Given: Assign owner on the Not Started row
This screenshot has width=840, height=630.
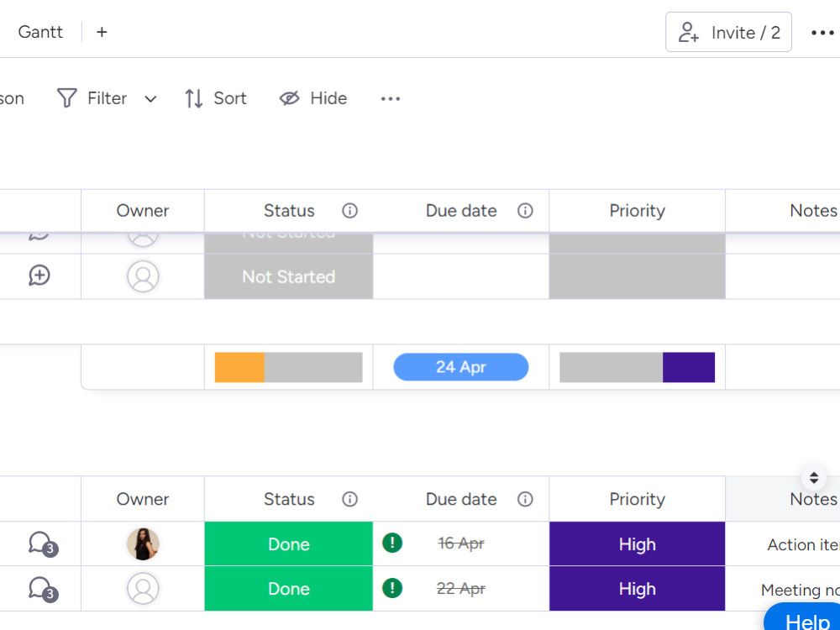Looking at the screenshot, I should click(x=143, y=276).
